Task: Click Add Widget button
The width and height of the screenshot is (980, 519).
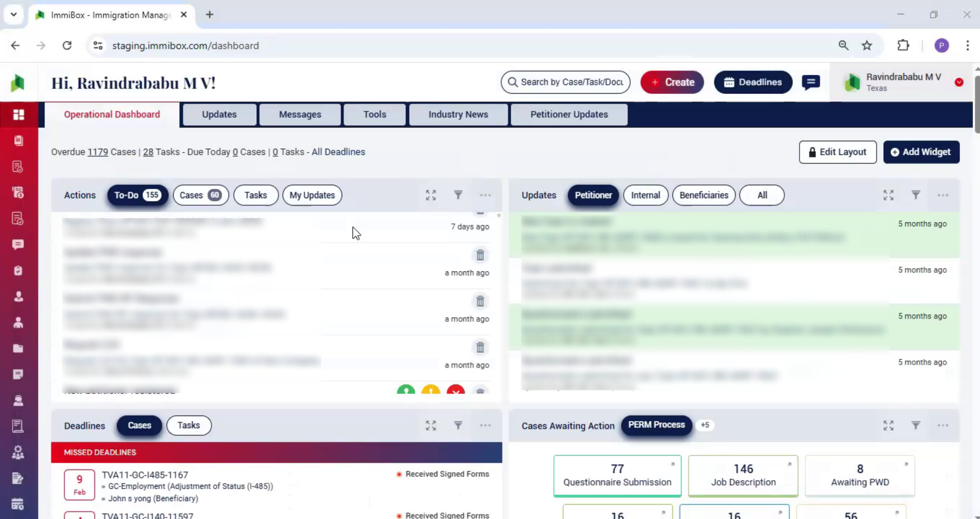Action: (921, 152)
